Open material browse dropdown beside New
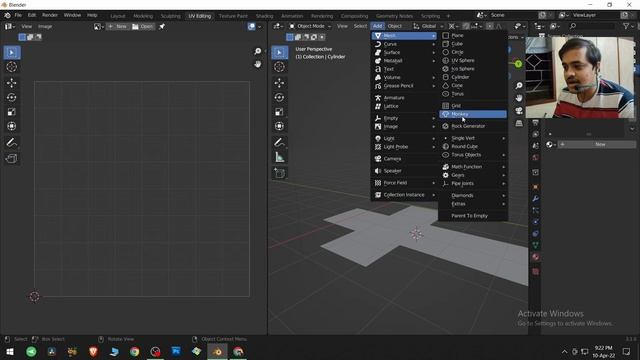The image size is (640, 360). (x=551, y=144)
